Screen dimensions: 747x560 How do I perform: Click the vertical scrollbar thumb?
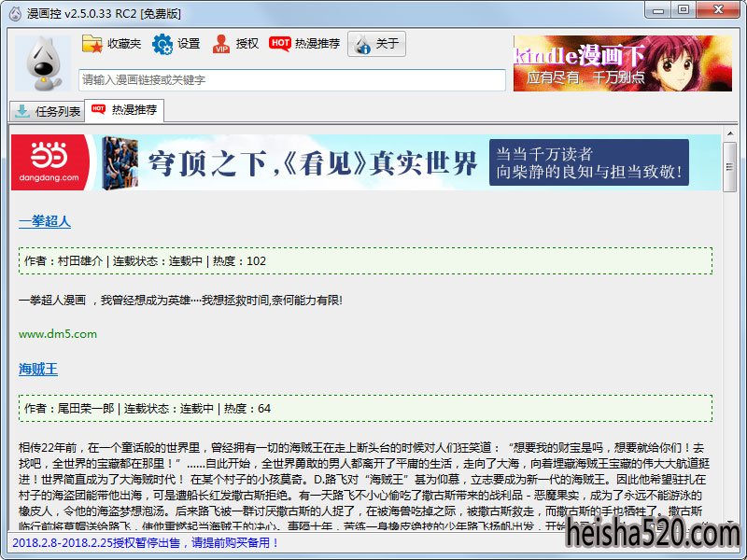coord(730,167)
